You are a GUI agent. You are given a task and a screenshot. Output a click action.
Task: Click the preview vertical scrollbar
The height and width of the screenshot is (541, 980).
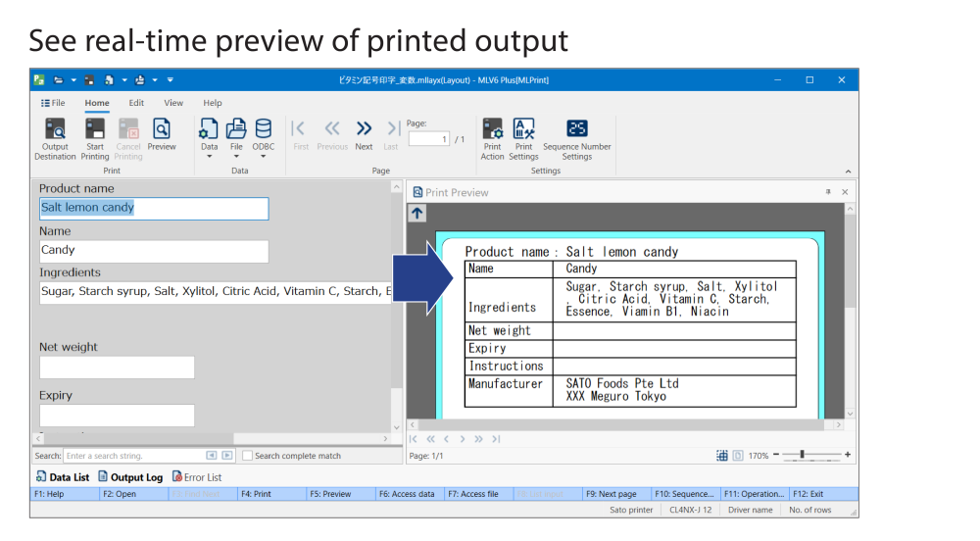coord(850,311)
